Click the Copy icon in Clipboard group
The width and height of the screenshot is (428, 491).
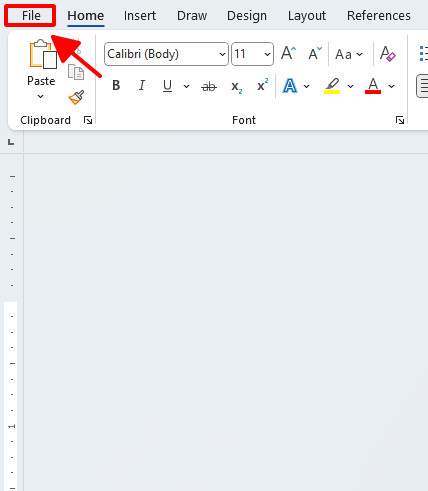(x=76, y=72)
